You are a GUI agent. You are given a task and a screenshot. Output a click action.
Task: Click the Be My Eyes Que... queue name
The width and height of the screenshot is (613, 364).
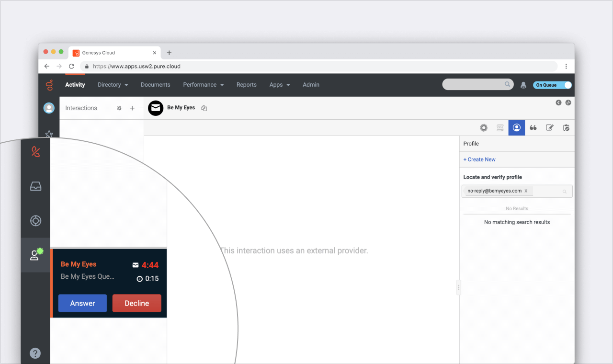[88, 276]
